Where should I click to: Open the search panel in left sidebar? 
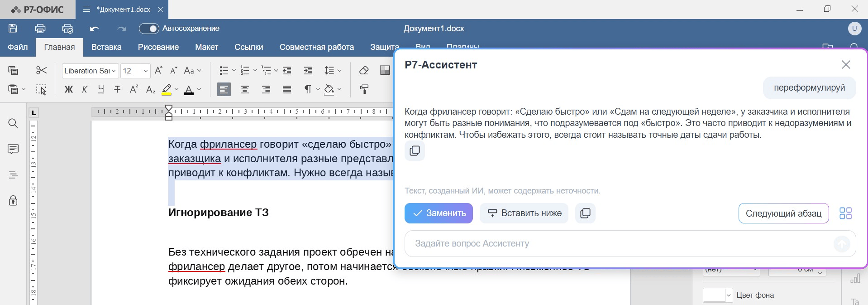13,123
